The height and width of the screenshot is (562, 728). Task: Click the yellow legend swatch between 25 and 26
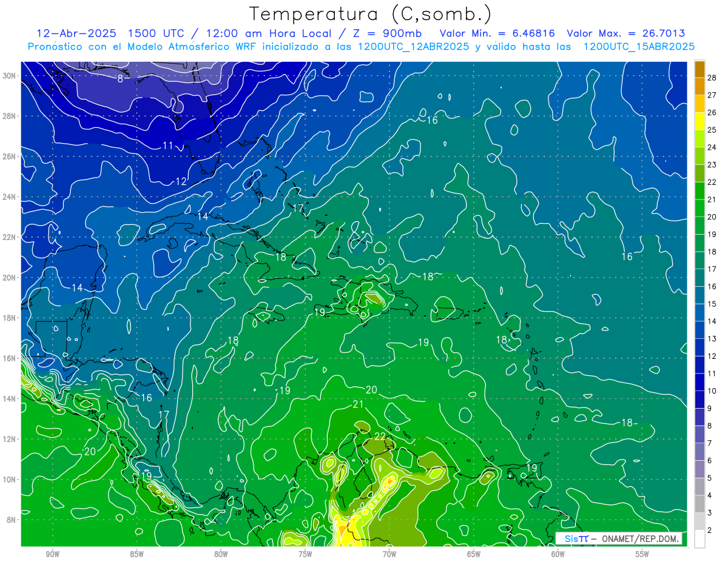pos(700,121)
